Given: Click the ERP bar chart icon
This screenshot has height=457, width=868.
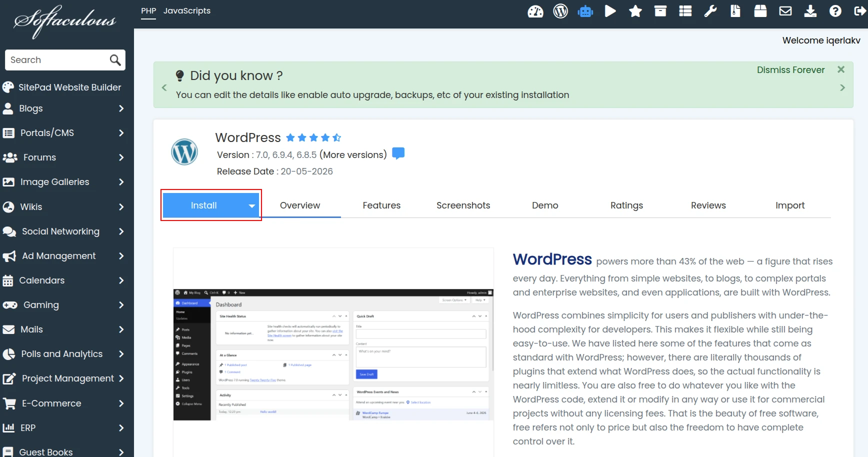Looking at the screenshot, I should point(8,428).
